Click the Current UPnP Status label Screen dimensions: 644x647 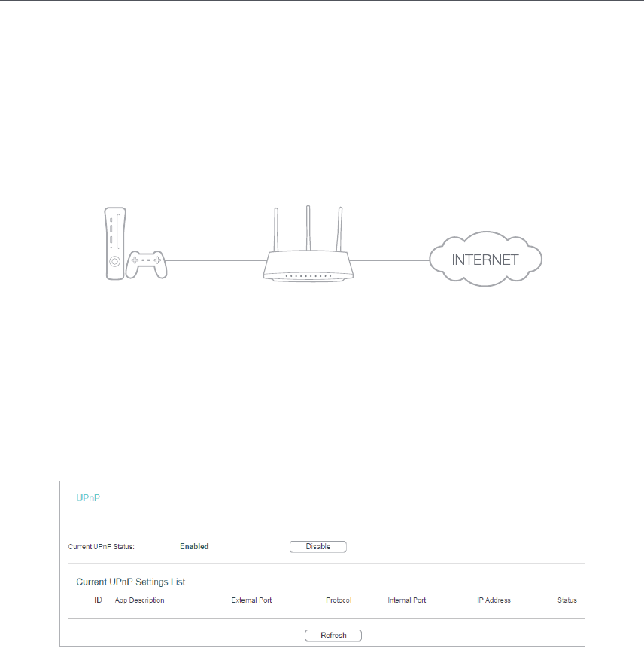[x=101, y=547]
